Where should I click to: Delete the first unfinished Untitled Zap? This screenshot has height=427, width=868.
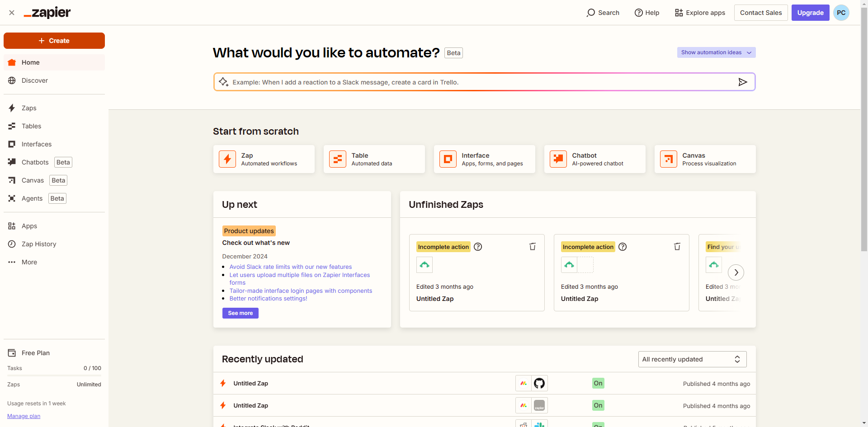533,247
